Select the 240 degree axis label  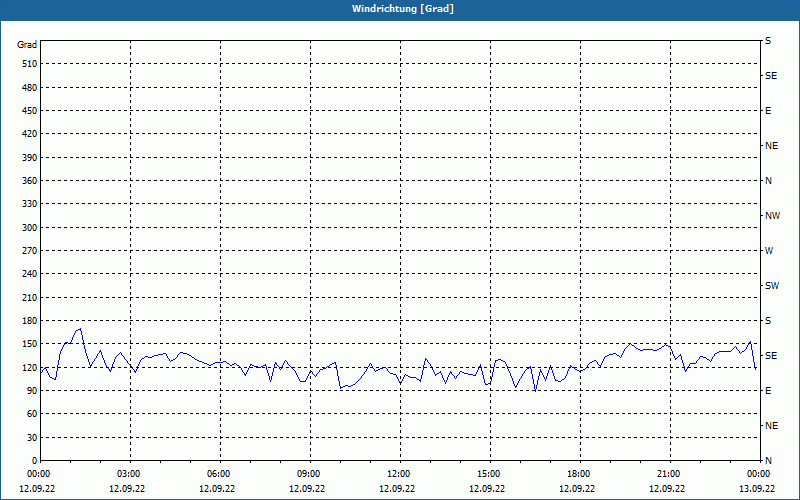30,274
